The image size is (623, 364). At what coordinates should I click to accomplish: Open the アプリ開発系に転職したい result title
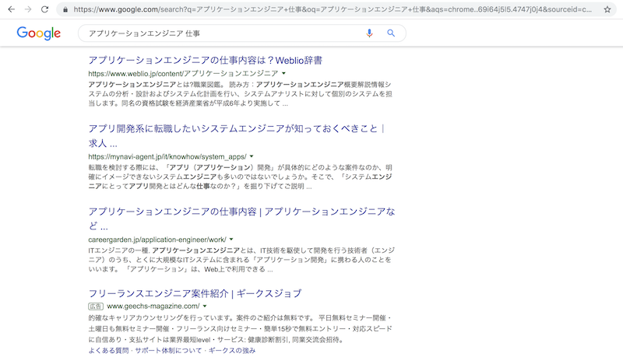[237, 136]
